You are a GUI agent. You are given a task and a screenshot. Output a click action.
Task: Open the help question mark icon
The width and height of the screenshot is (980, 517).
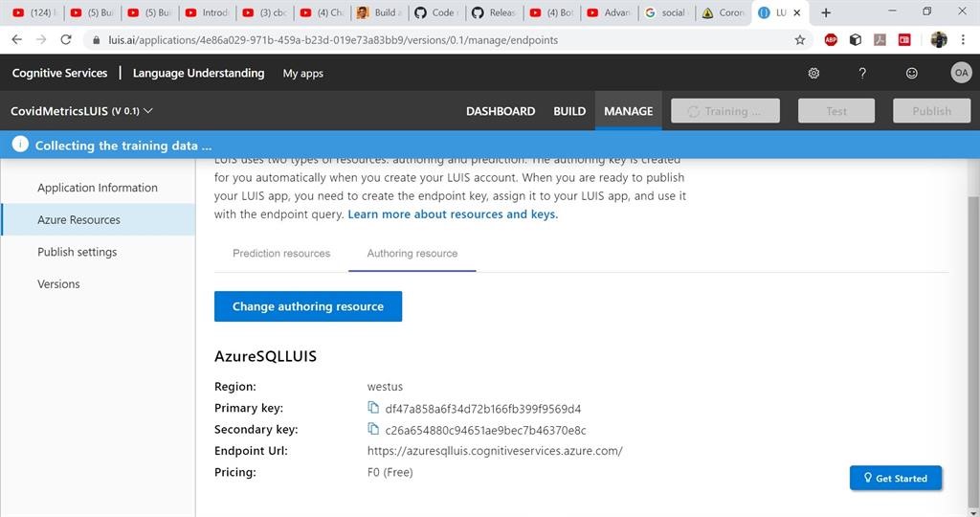point(862,73)
